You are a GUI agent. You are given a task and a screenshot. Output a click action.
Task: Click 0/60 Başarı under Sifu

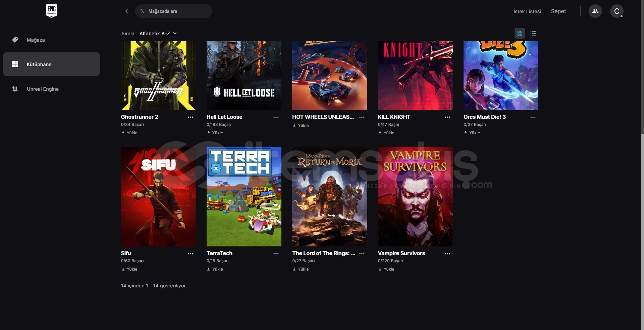132,261
